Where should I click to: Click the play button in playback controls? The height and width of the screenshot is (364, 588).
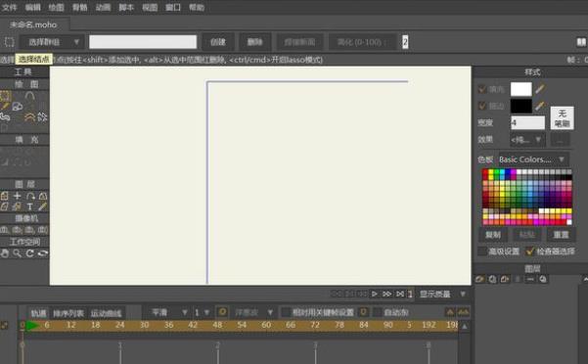tap(375, 294)
